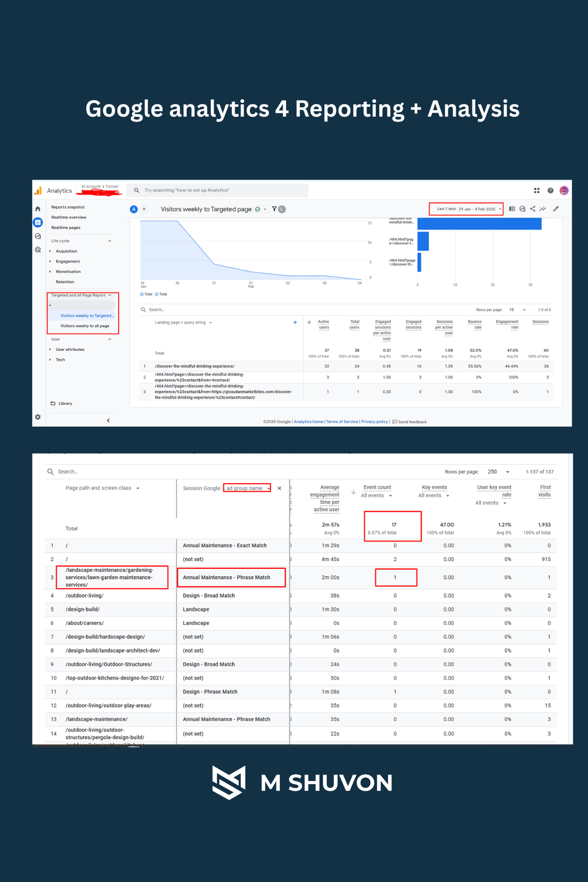This screenshot has height=882, width=588.
Task: Click the 'A' all users comparison badge
Action: tap(134, 209)
